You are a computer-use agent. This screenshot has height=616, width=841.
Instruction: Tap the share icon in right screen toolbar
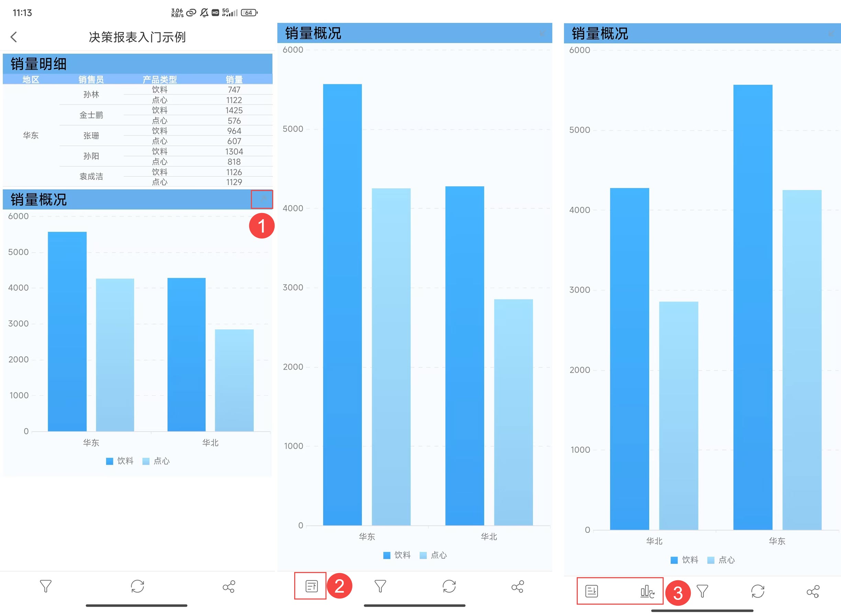point(813,591)
